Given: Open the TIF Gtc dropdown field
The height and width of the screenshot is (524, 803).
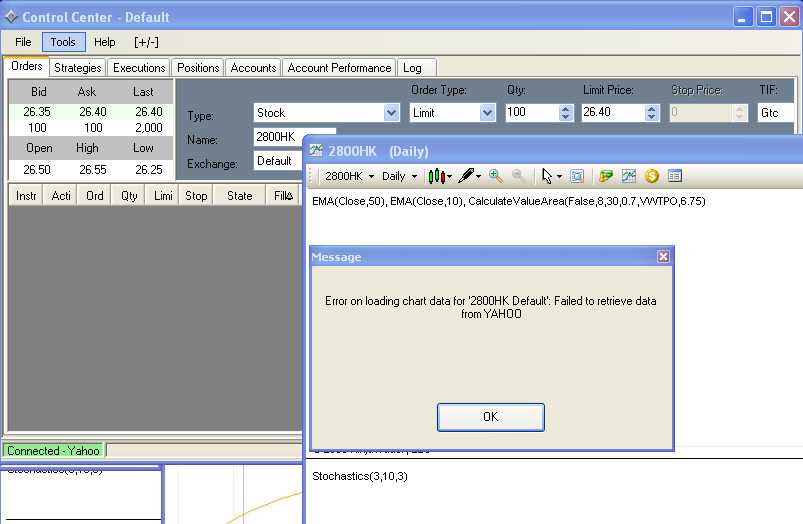Looking at the screenshot, I should click(x=776, y=113).
